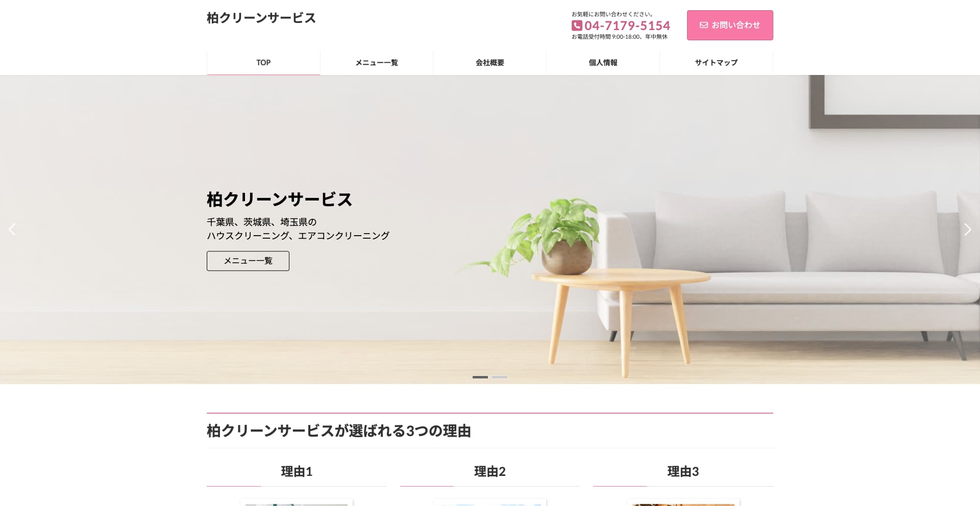Open the 個人情報 navigation item
This screenshot has width=980, height=506.
click(603, 63)
